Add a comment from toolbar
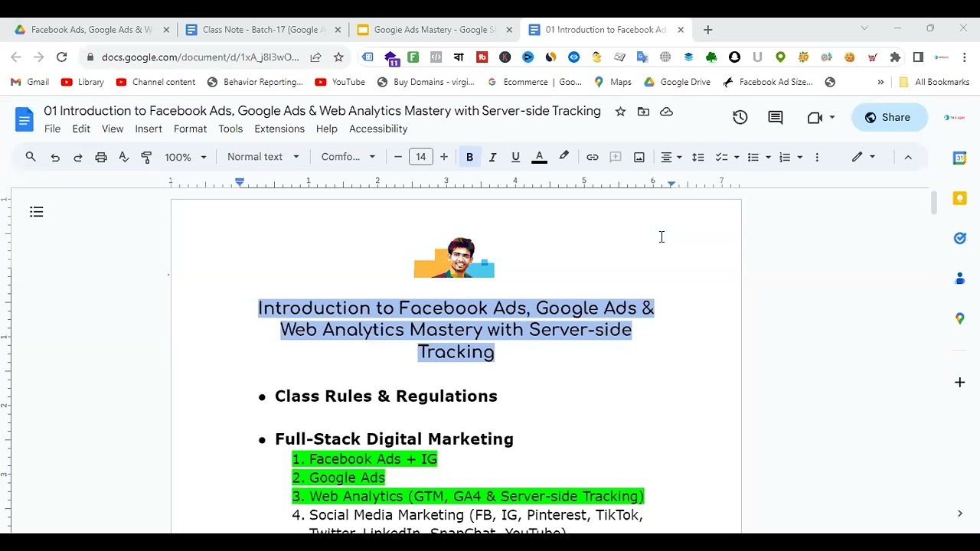Viewport: 980px width, 551px height. pos(616,157)
